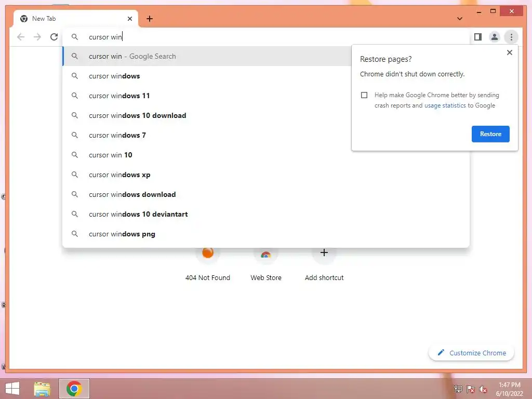The width and height of the screenshot is (532, 399).
Task: Select 'cursor win - Google Search' suggestion
Action: tap(207, 56)
